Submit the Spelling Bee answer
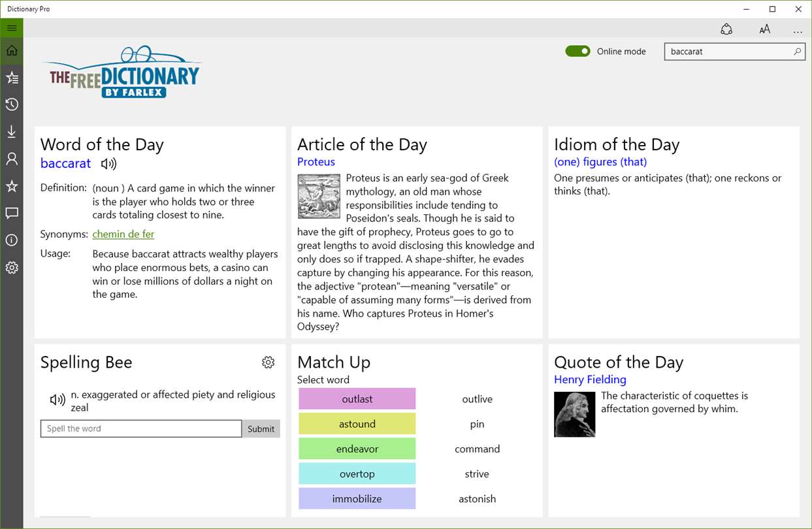Image resolution: width=812 pixels, height=529 pixels. (261, 429)
